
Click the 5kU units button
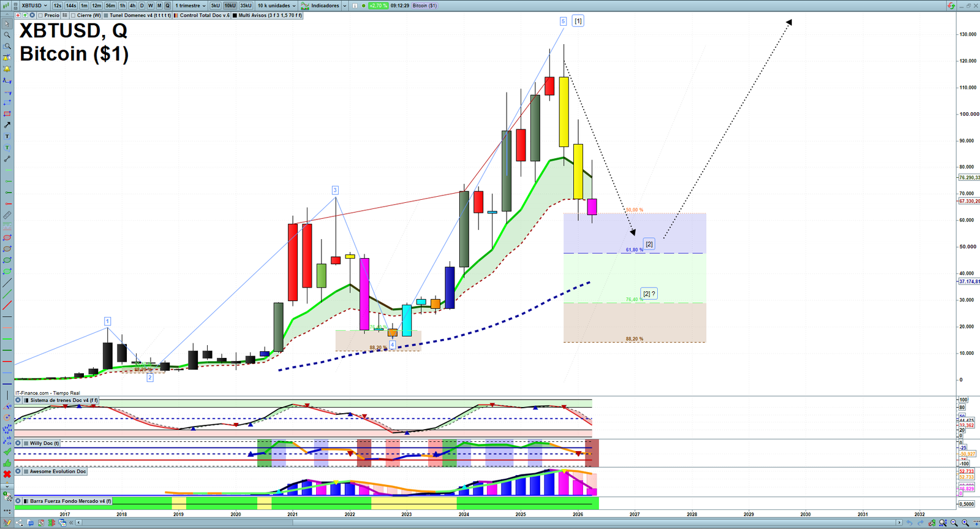click(215, 6)
